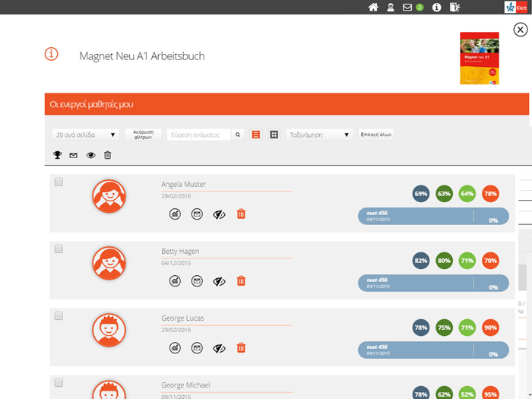Click George Lucas's 90% orange score circle
The image size is (532, 399).
pos(490,328)
